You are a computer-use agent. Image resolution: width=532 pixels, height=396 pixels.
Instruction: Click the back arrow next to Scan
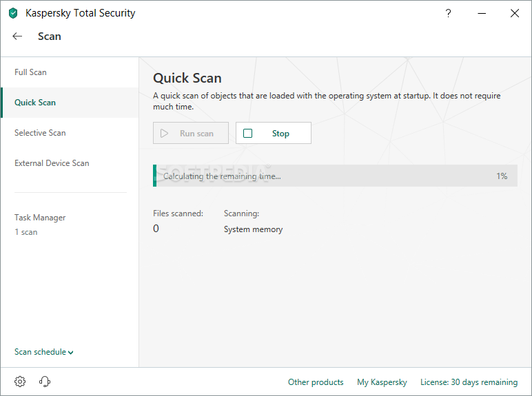[17, 37]
